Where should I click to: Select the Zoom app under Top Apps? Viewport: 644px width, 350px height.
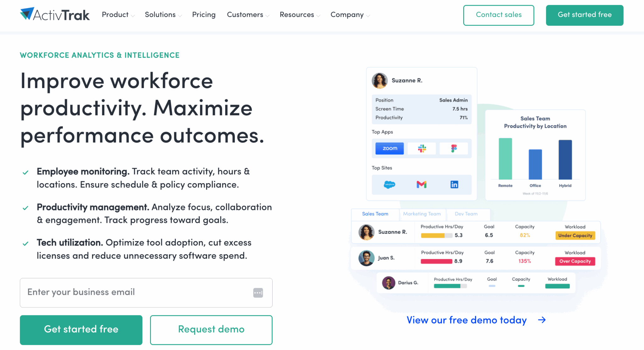[389, 148]
